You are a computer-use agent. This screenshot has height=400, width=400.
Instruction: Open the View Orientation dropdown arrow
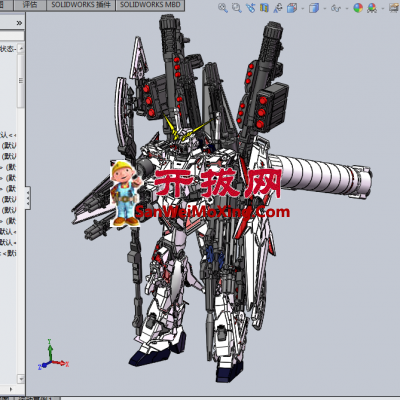click(303, 8)
